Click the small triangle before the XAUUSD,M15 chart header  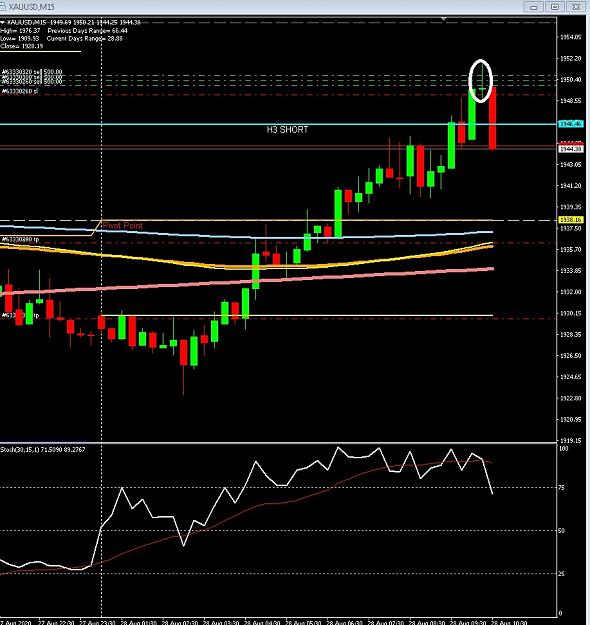coord(2,23)
